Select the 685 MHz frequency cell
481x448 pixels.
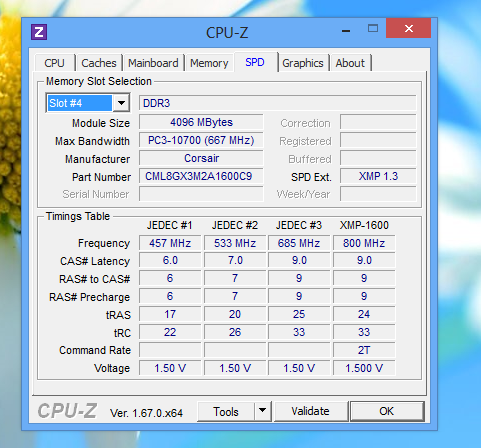(299, 243)
